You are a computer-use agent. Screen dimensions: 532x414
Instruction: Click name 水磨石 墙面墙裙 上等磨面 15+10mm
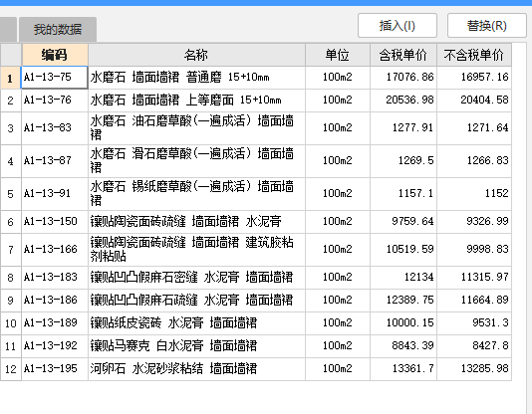(196, 101)
